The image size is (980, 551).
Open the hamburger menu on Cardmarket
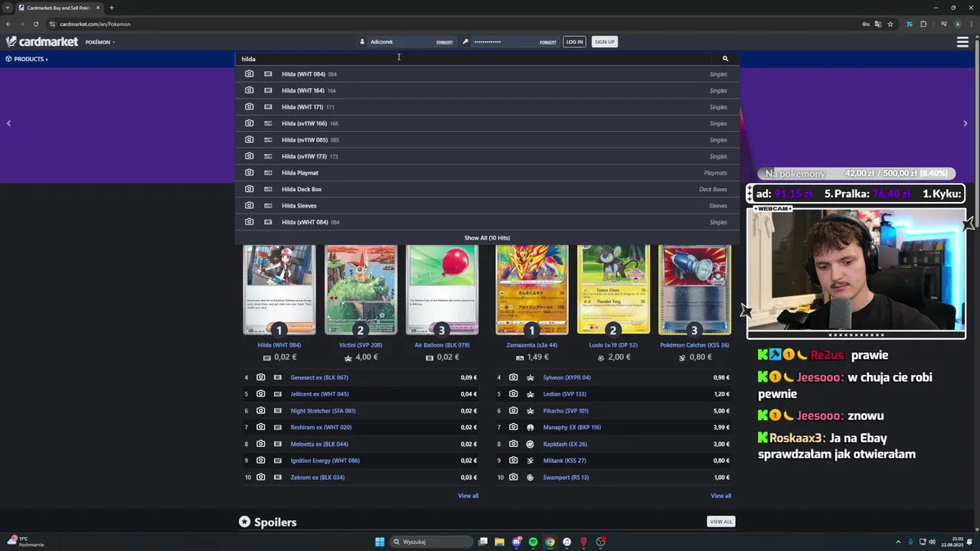point(962,42)
